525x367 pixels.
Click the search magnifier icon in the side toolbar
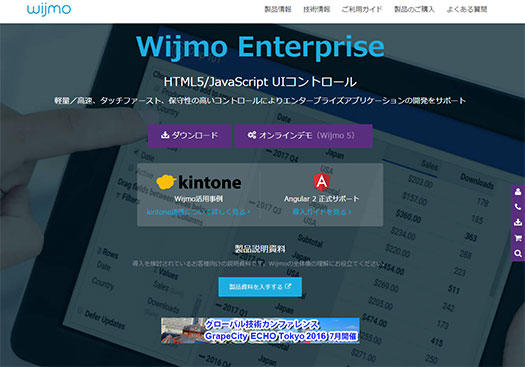(518, 253)
